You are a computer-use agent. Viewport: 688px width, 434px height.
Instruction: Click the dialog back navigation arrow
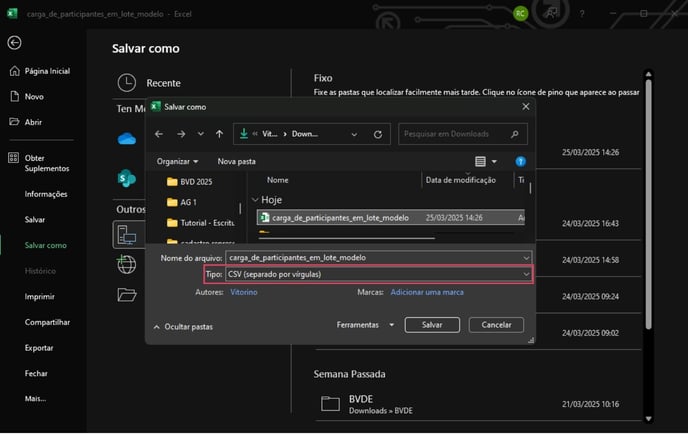[159, 134]
